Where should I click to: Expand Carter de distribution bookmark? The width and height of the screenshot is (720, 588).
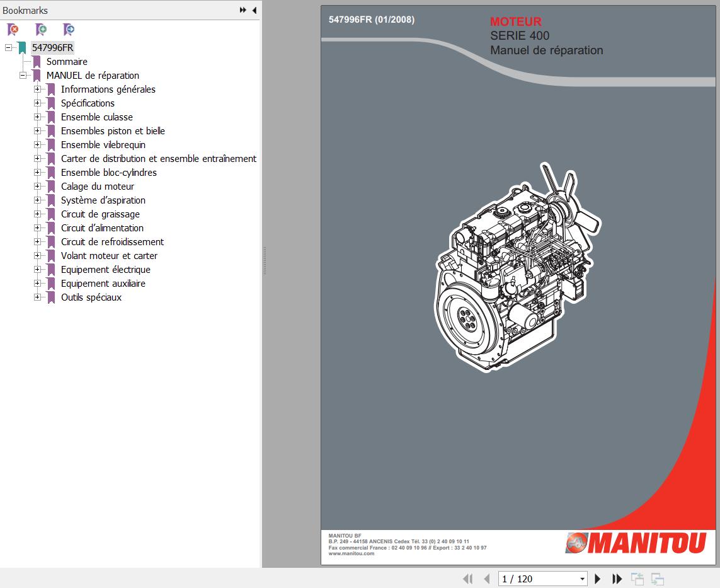37,158
